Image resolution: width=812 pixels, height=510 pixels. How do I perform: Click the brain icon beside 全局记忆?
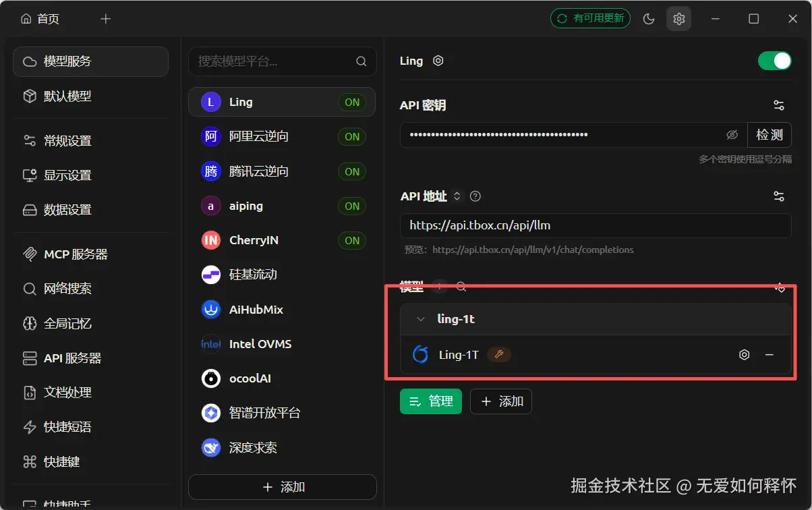click(x=30, y=324)
